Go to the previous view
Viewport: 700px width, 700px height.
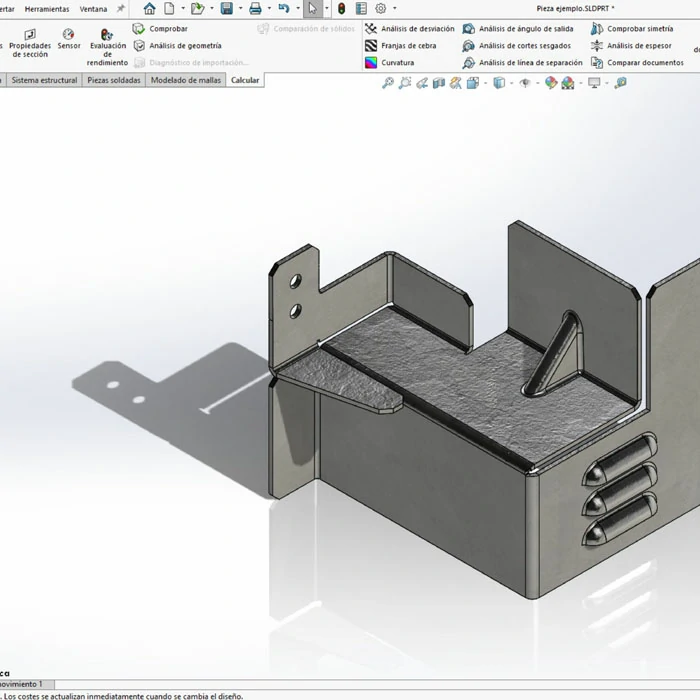(422, 83)
